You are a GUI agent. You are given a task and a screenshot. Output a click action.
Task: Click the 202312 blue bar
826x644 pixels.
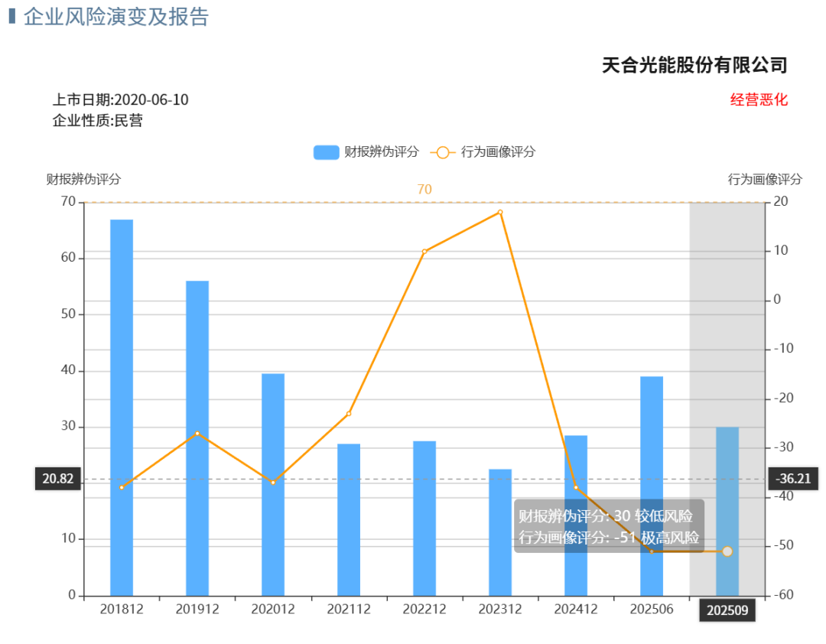[x=500, y=532]
